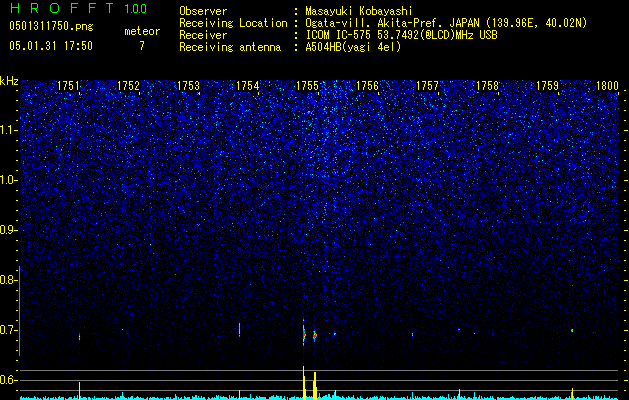Click the 0.8 kHz axis label

point(8,280)
